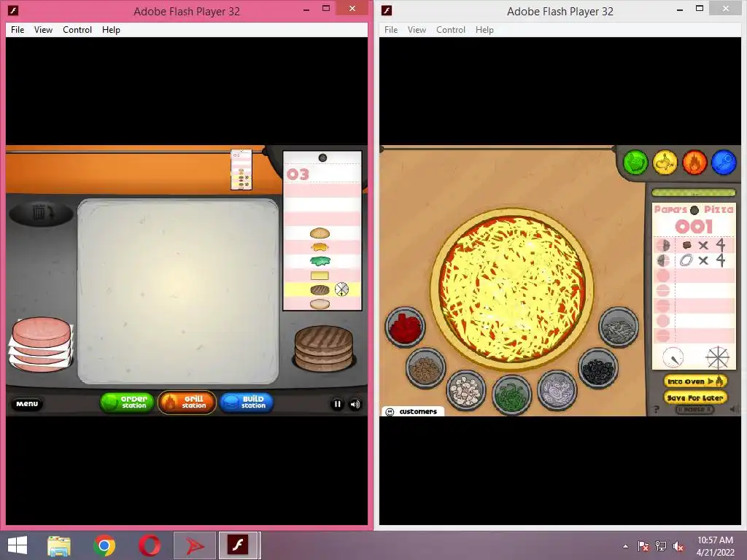Click the muted volume tray icon
The image size is (747, 560).
pos(678,546)
